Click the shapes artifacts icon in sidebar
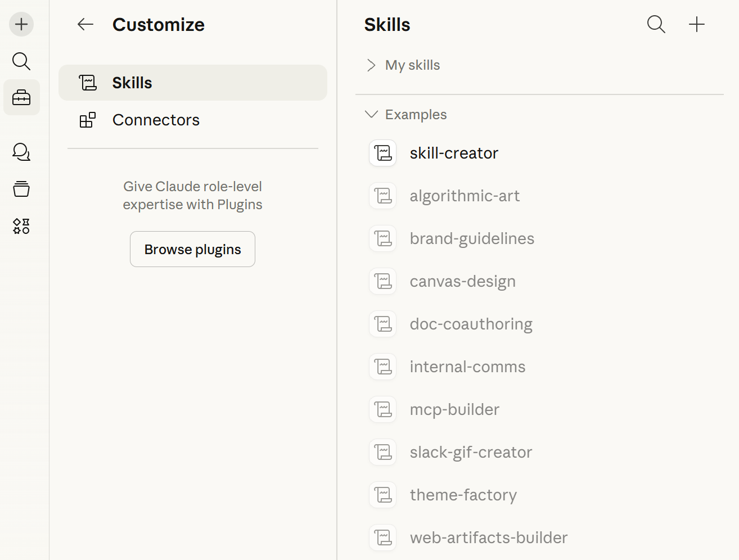Screen dimensions: 739x560 (21, 226)
